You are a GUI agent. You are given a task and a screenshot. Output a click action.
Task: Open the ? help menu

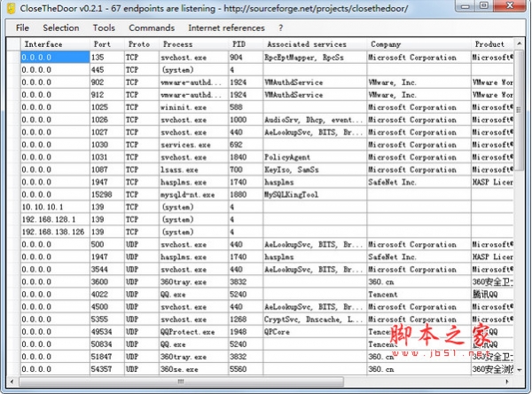point(281,28)
